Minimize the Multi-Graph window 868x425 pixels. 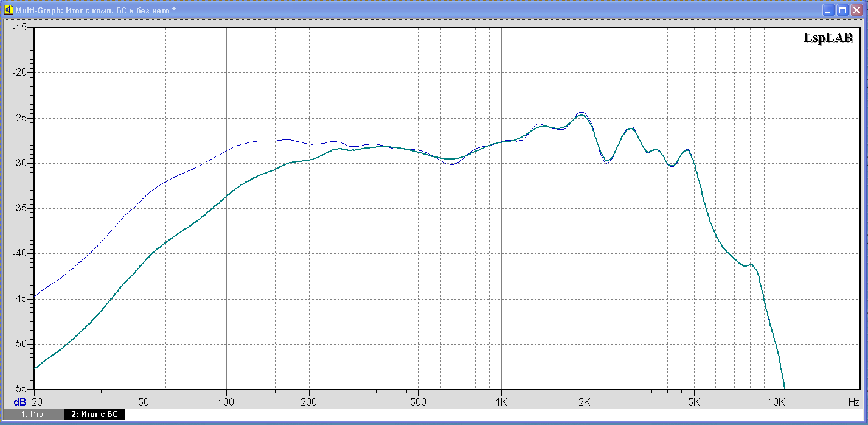(829, 10)
